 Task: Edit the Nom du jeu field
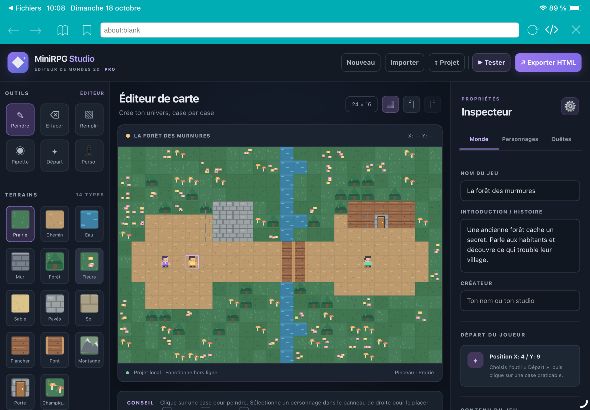(520, 191)
